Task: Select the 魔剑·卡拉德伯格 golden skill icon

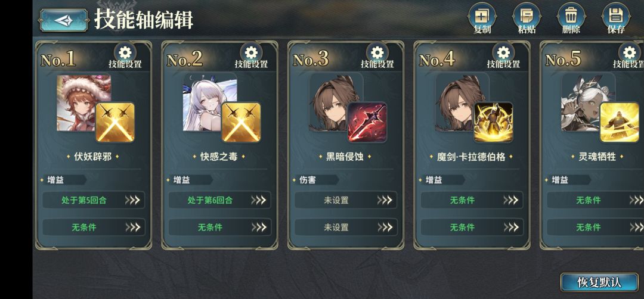Action: 493,122
